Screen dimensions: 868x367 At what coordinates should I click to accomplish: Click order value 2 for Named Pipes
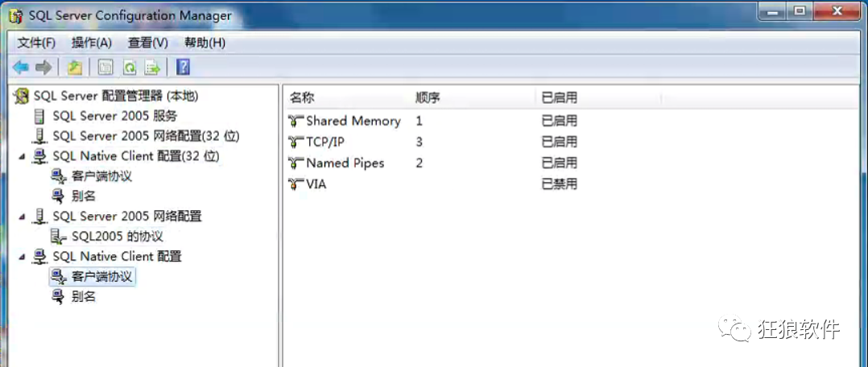[x=419, y=163]
